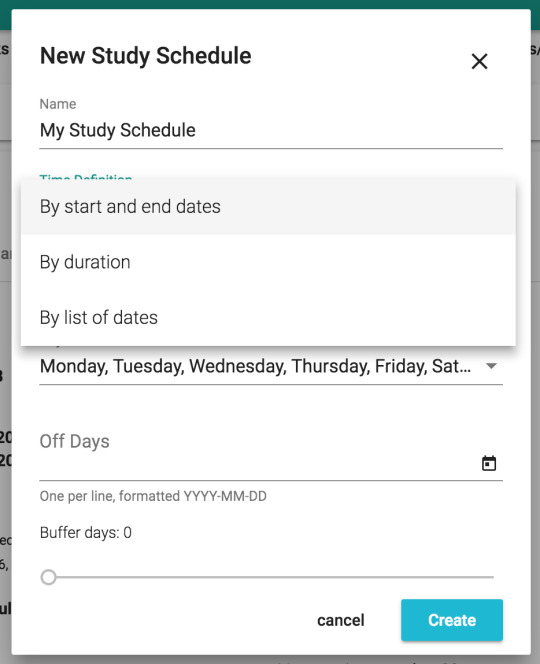The width and height of the screenshot is (540, 664).
Task: Click the partially hidden Time Definition label
Action: [86, 177]
